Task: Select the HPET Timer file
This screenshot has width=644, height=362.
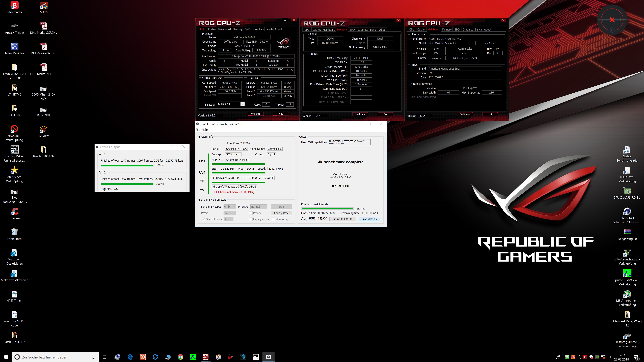Action: [x=14, y=296]
